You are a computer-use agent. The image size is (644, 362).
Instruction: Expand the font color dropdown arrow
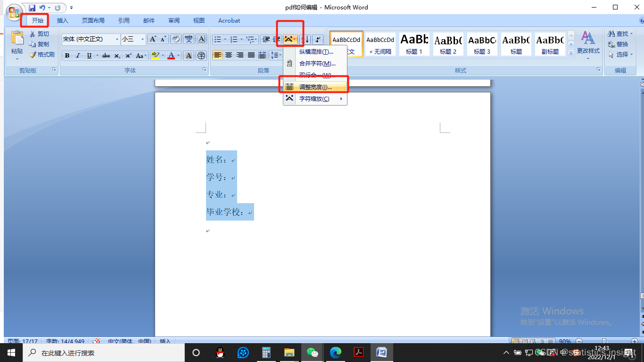(178, 55)
